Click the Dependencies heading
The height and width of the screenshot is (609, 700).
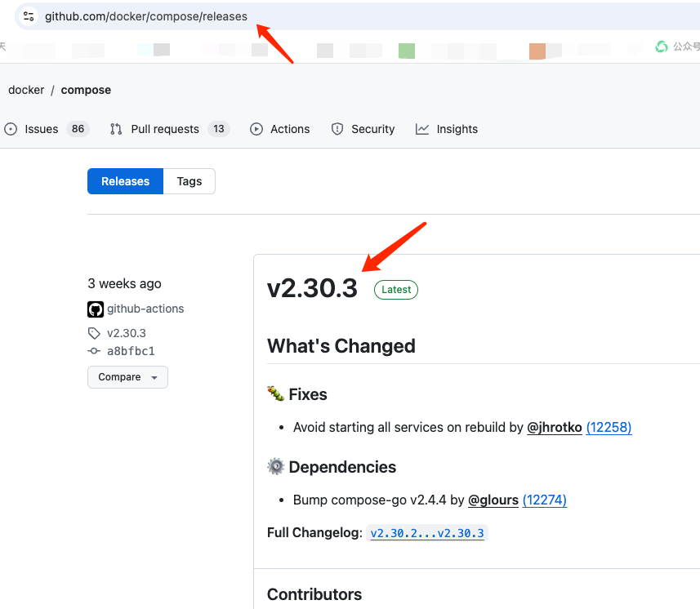[x=342, y=467]
